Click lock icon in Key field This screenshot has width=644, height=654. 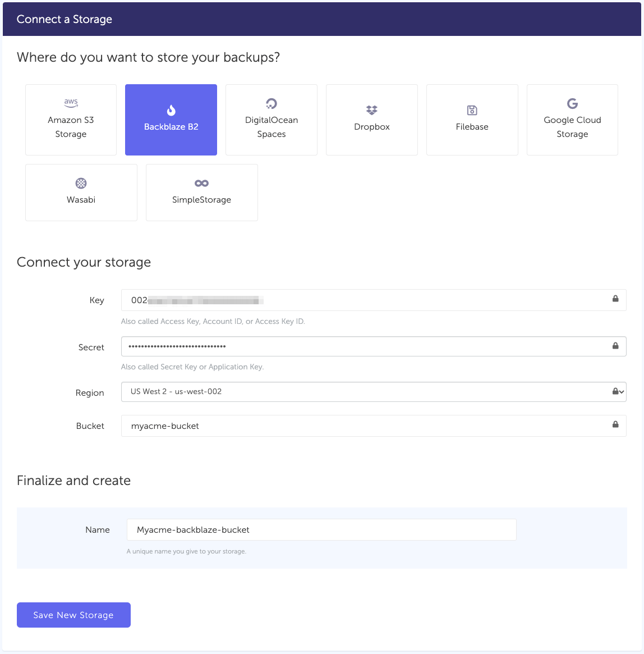[x=615, y=299]
